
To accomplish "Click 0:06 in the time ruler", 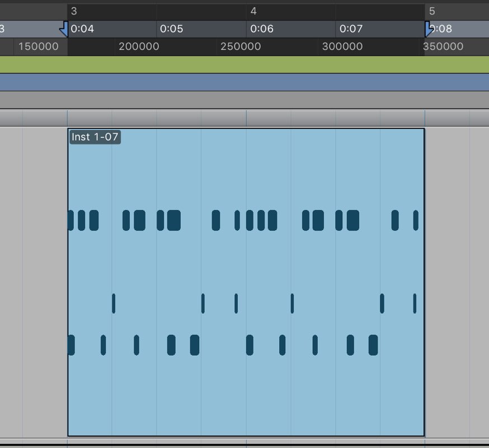I will 262,29.
